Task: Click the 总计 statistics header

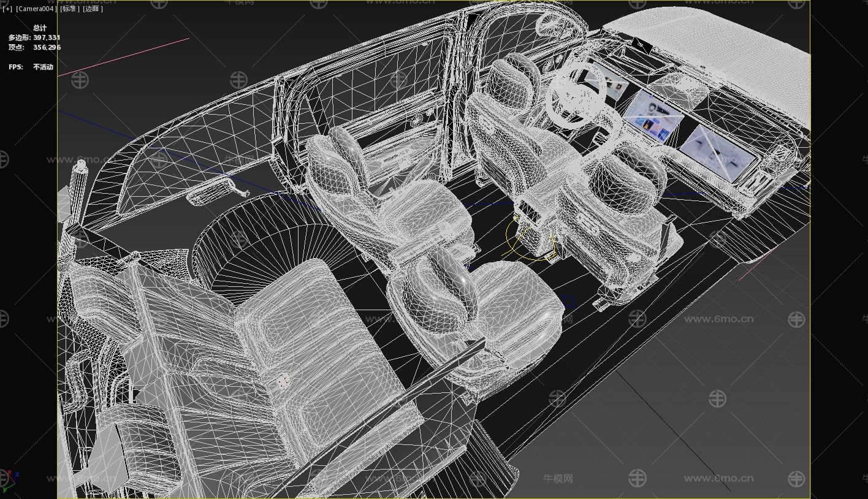Action: click(40, 28)
